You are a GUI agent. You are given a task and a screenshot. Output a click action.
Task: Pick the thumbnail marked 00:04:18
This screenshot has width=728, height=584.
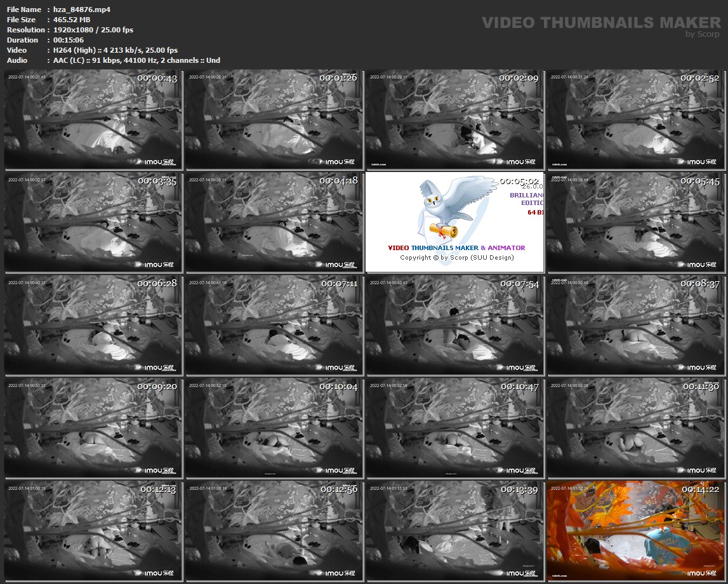pos(274,222)
